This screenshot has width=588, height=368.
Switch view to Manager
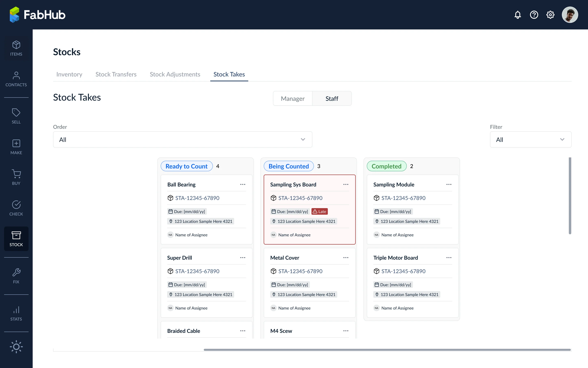(x=293, y=98)
